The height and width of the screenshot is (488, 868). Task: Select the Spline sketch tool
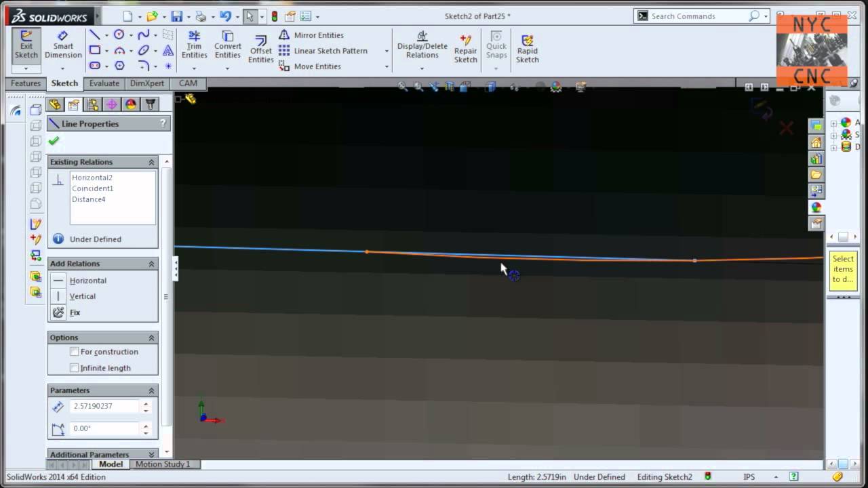pyautogui.click(x=144, y=35)
